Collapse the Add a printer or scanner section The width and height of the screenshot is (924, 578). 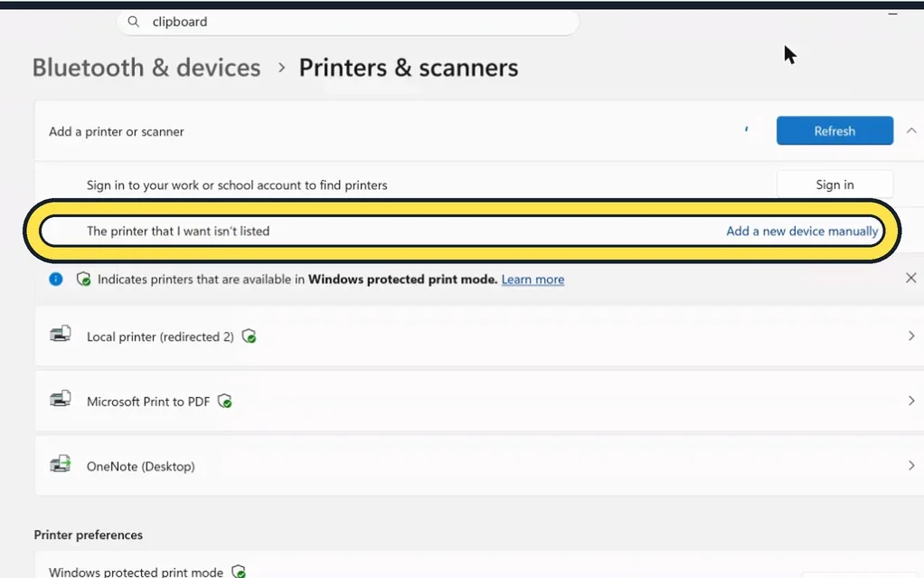911,131
